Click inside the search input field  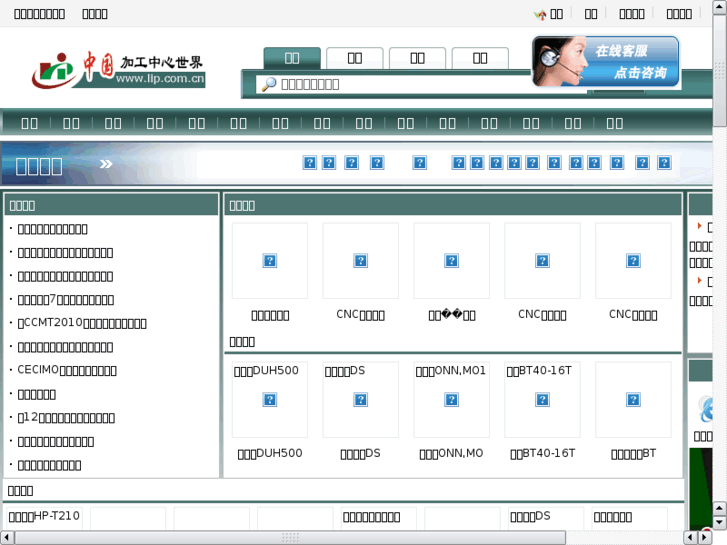coord(421,84)
